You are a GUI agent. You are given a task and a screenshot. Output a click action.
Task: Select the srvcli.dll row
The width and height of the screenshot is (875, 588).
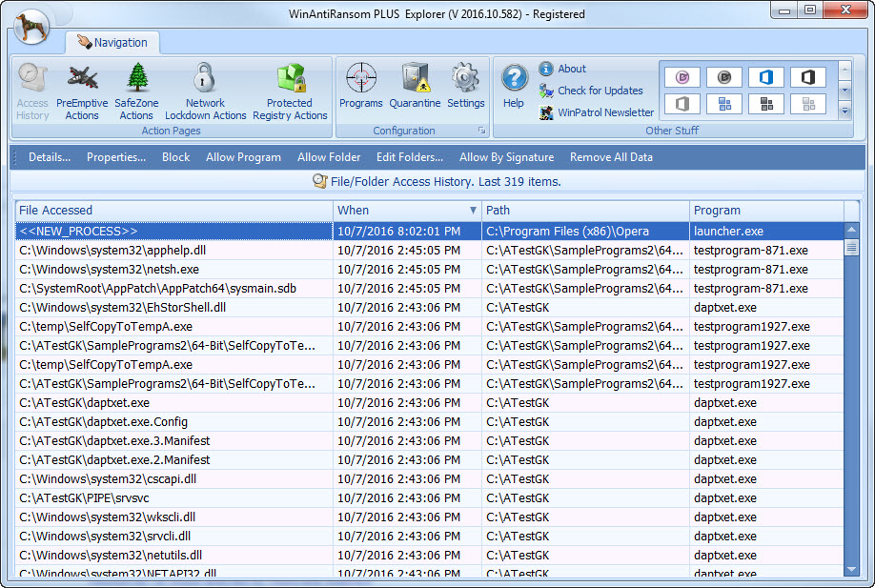429,537
